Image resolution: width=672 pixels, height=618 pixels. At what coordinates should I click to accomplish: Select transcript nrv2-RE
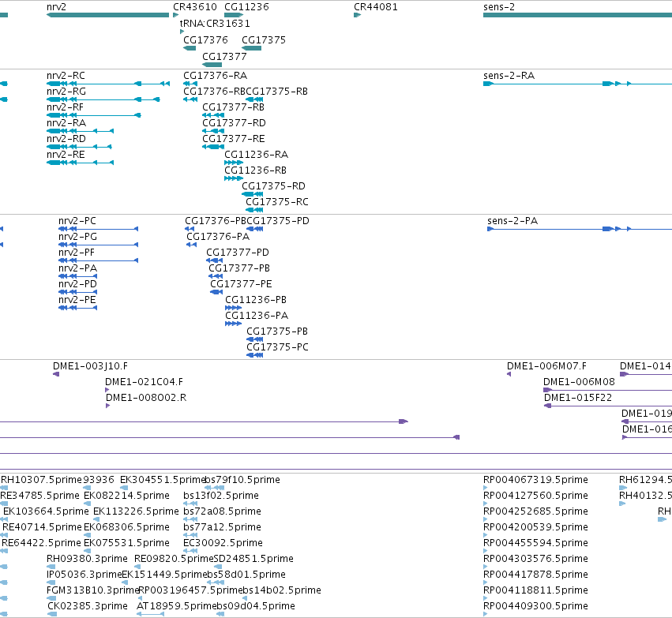[66, 155]
